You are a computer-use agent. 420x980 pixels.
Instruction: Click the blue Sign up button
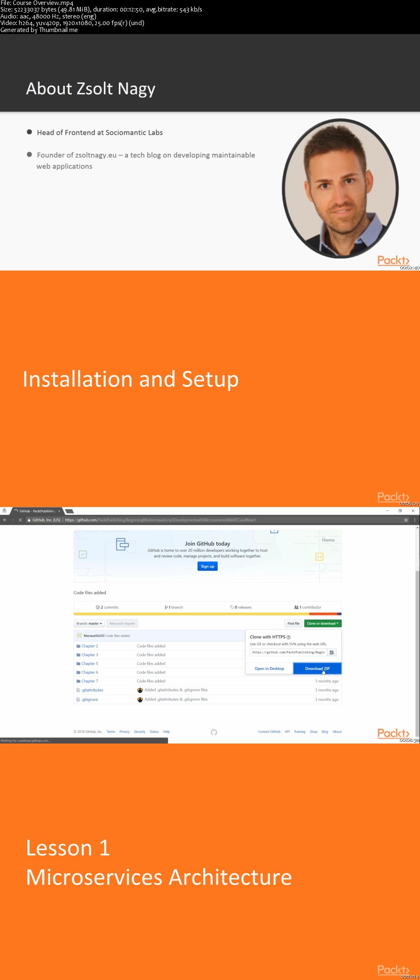tap(208, 566)
